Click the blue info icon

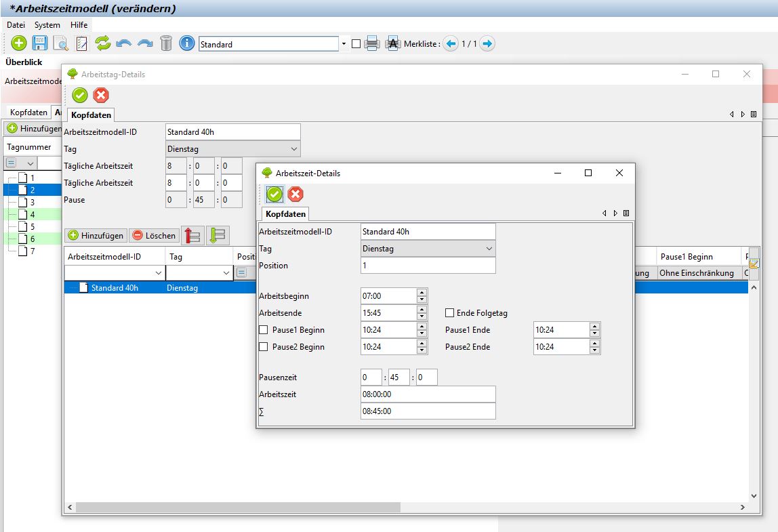187,44
